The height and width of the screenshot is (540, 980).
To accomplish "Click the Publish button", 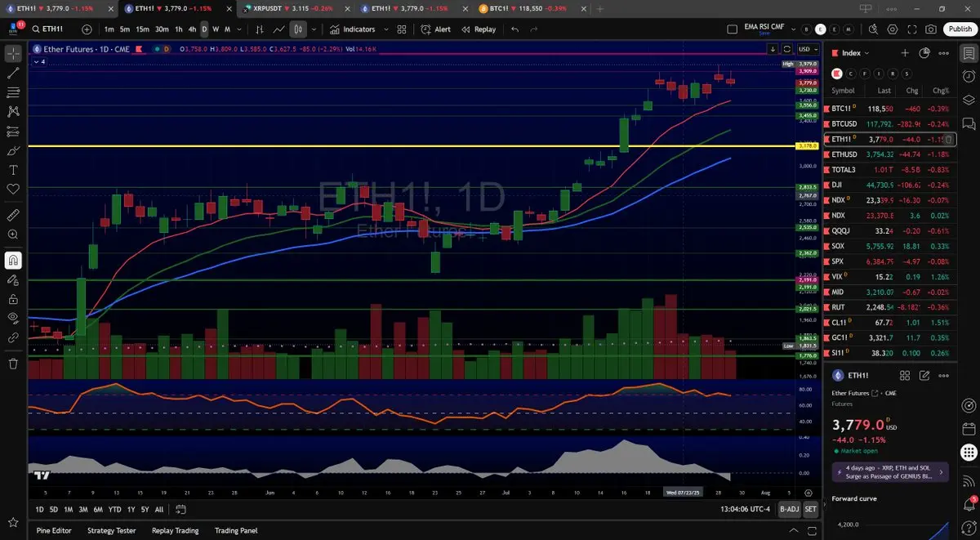I will coord(960,29).
